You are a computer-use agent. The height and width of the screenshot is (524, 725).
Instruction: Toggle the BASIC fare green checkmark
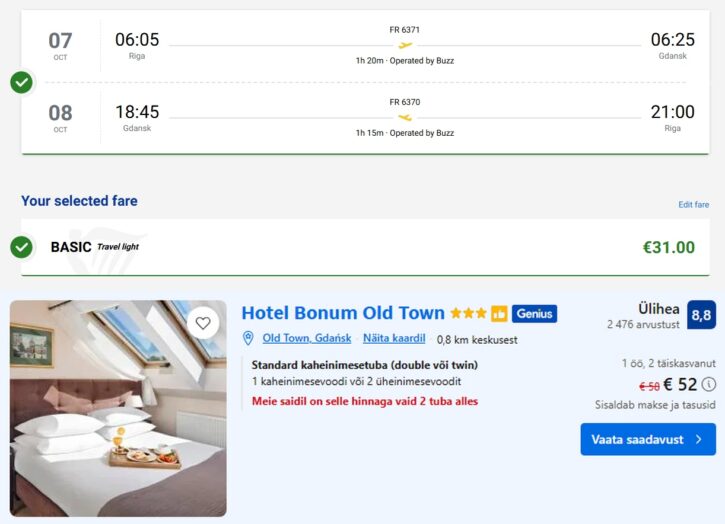(x=22, y=246)
